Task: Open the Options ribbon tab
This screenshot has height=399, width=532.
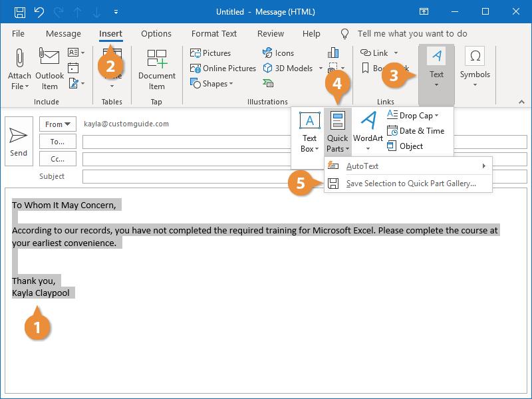Action: 156,33
